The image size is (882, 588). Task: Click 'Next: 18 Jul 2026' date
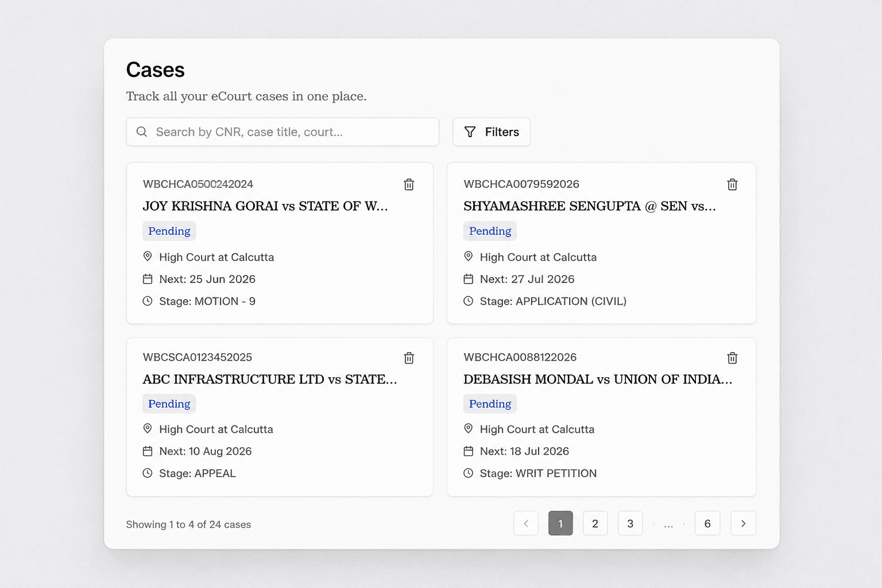[x=524, y=451]
